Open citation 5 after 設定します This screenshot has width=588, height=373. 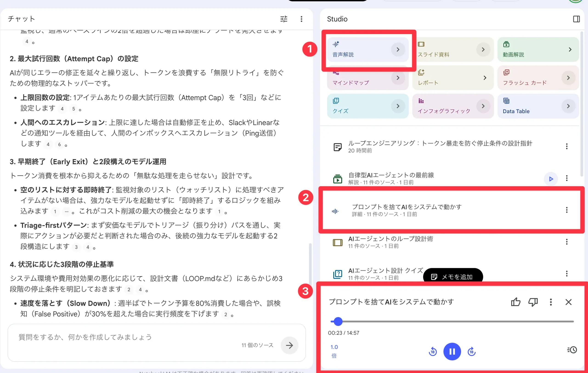pyautogui.click(x=73, y=109)
